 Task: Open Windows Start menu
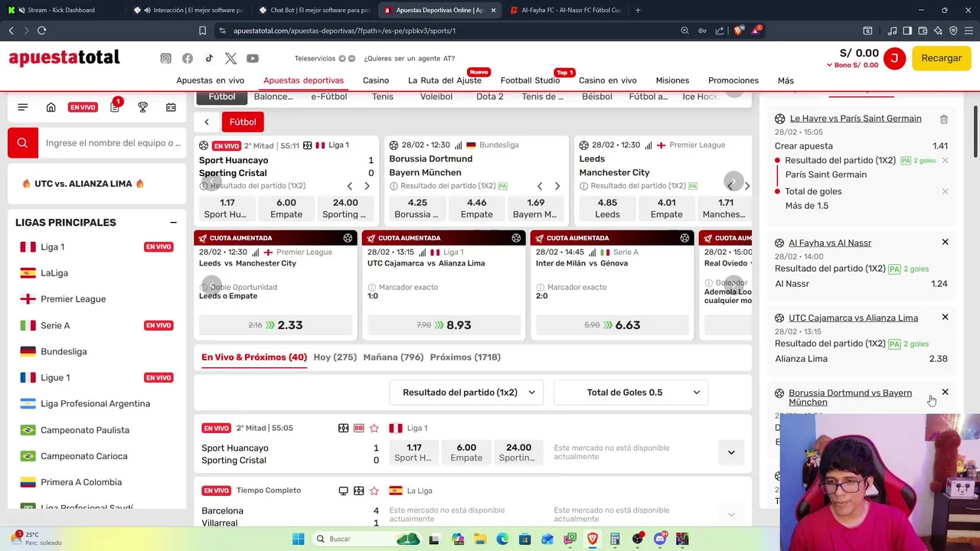pyautogui.click(x=298, y=539)
